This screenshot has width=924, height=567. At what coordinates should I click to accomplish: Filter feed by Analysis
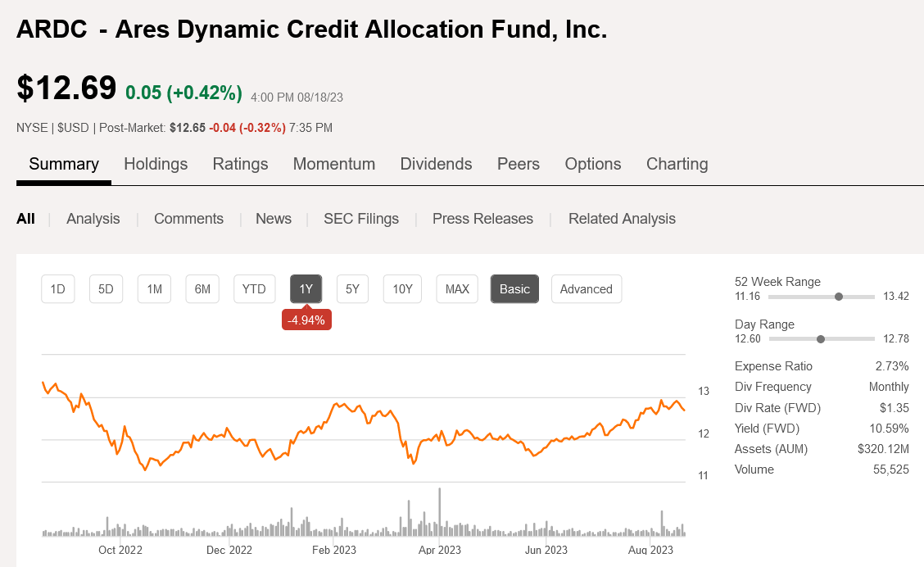point(93,219)
